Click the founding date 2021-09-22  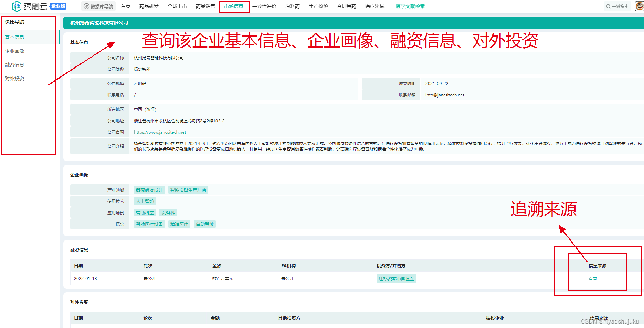pos(437,84)
